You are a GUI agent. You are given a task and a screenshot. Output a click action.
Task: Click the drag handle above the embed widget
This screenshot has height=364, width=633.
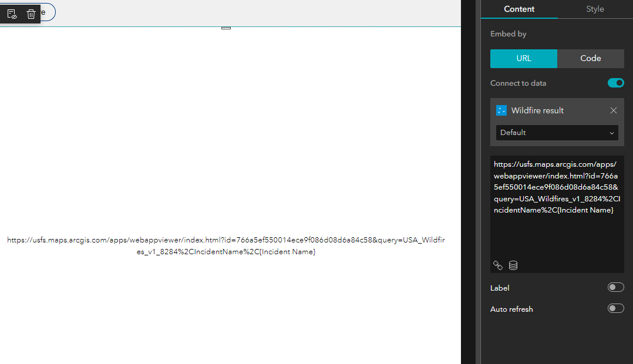pos(226,27)
